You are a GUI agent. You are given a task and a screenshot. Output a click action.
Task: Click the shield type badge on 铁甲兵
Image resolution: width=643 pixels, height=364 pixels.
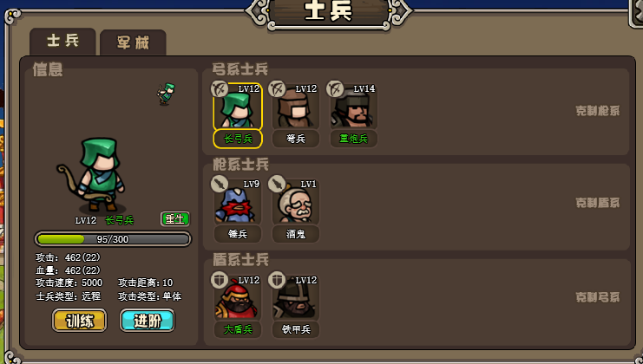pos(277,280)
